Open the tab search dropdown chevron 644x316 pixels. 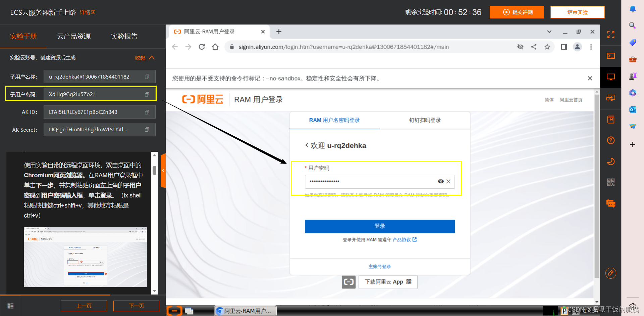click(x=549, y=32)
